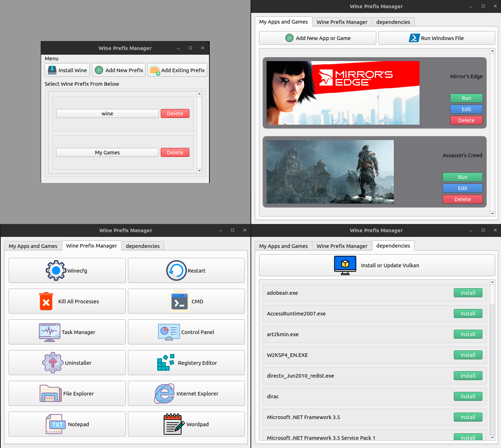Click the Notepad TXT icon
The height and width of the screenshot is (448, 501).
coord(56,424)
